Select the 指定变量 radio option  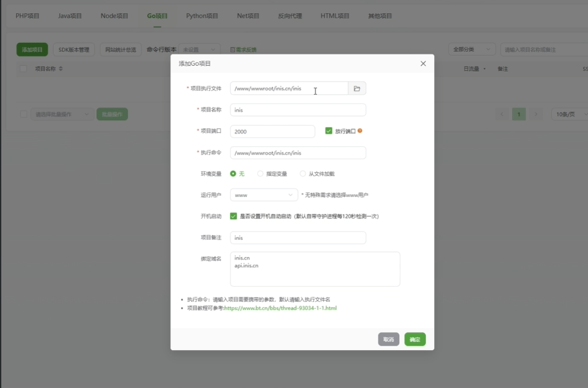260,173
